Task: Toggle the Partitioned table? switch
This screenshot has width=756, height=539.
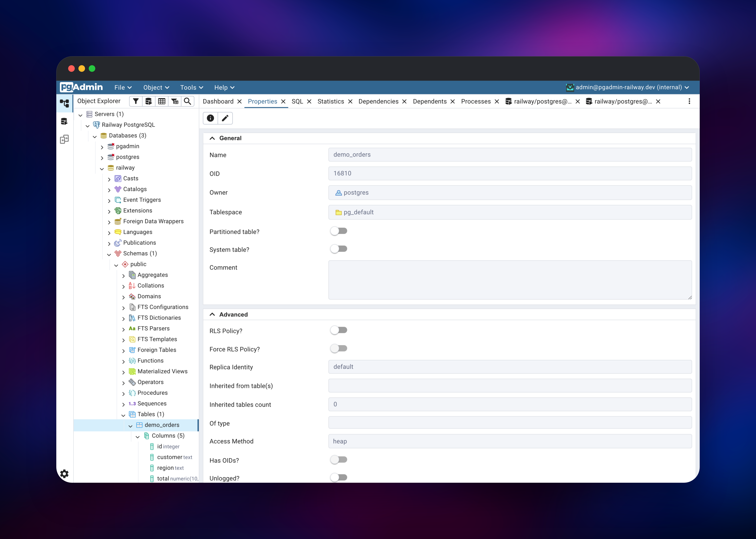Action: click(x=339, y=231)
